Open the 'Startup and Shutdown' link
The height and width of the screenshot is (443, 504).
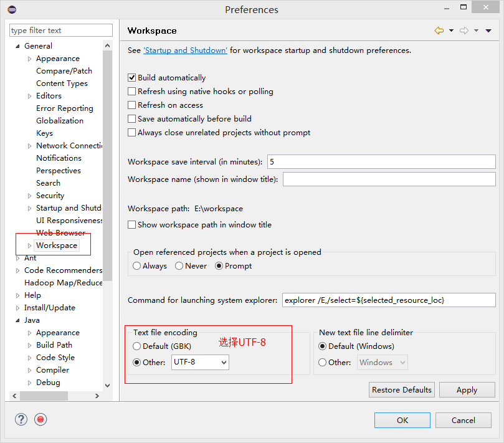[185, 50]
